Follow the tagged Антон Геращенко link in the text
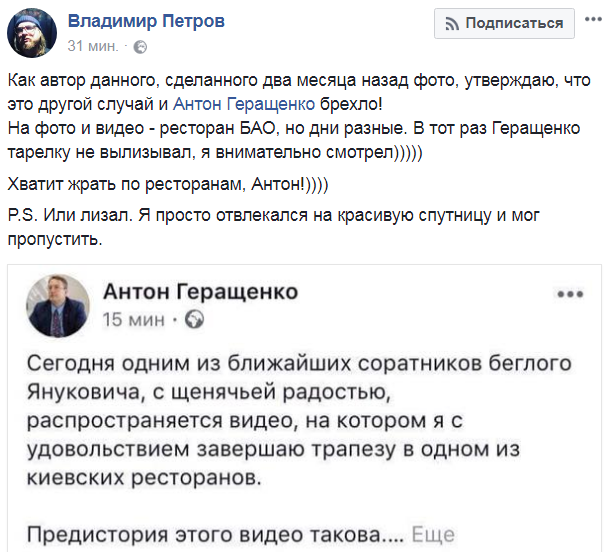The width and height of the screenshot is (606, 552). point(240,103)
